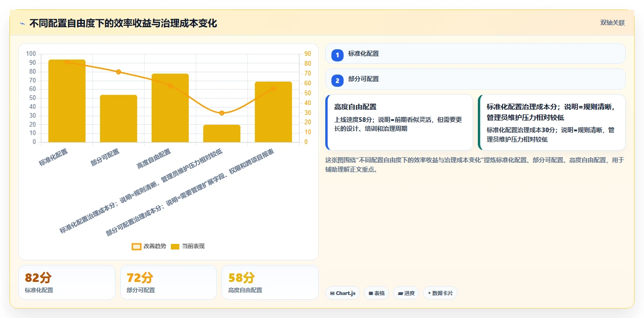The height and width of the screenshot is (318, 644).
Task: Click the left axis value 100
Action: coord(31,54)
